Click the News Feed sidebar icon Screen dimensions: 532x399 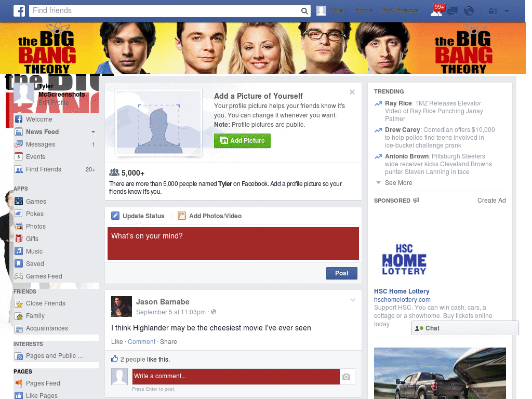[x=19, y=131]
